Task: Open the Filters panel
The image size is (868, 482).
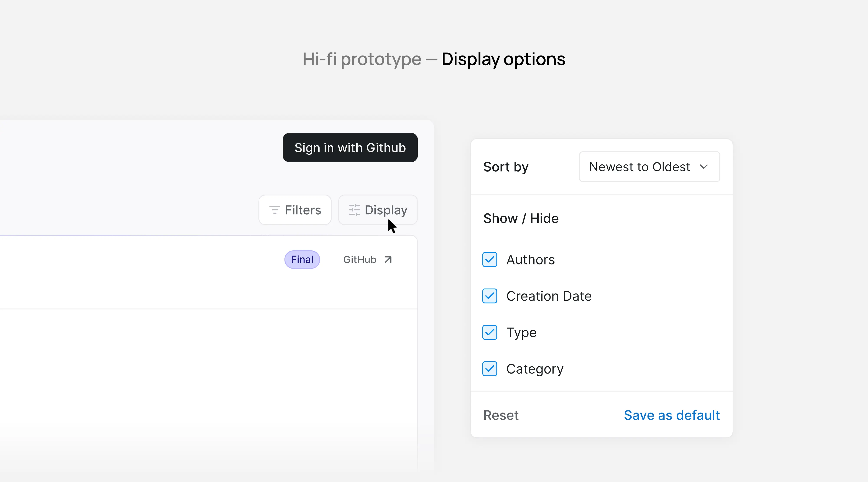Action: pyautogui.click(x=295, y=210)
